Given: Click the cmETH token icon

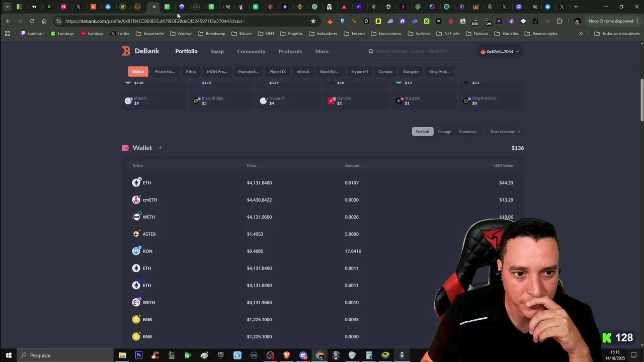Looking at the screenshot, I should [x=136, y=200].
